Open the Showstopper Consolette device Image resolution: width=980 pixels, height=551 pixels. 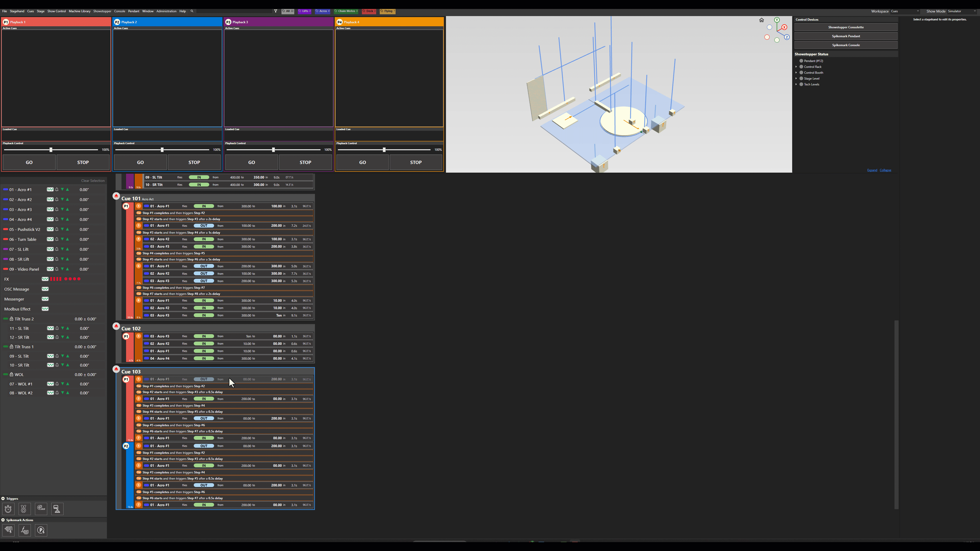point(846,27)
